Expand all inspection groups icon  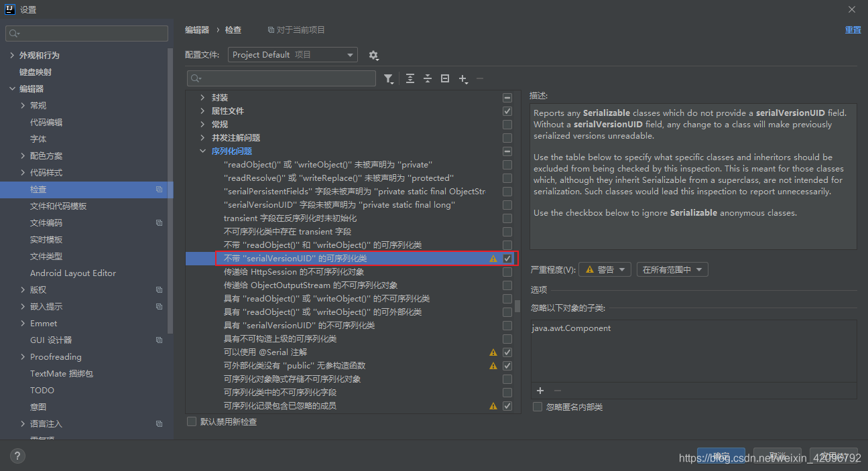click(x=410, y=78)
